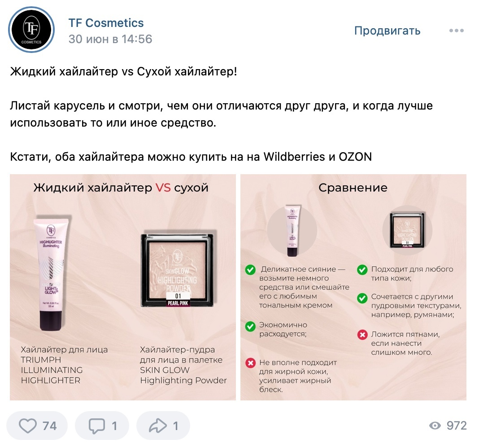View the post's eye view counter
The height and width of the screenshot is (448, 479).
coord(448,426)
